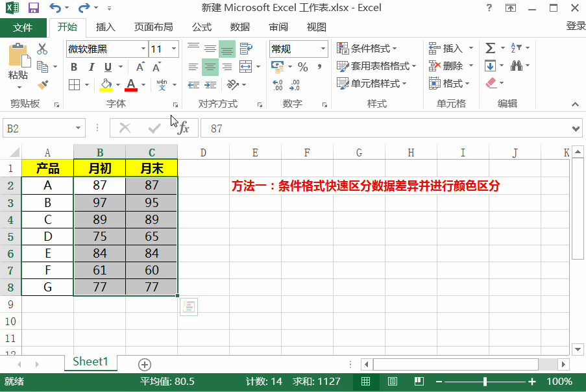This screenshot has height=392, width=586.
Task: Click the Paste clipboard icon
Action: (x=19, y=55)
